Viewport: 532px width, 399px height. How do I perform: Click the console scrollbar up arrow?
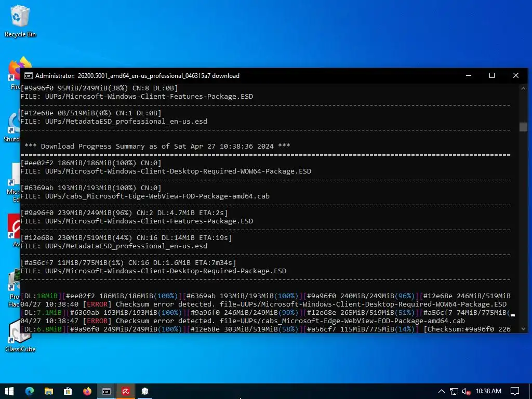tap(523, 88)
